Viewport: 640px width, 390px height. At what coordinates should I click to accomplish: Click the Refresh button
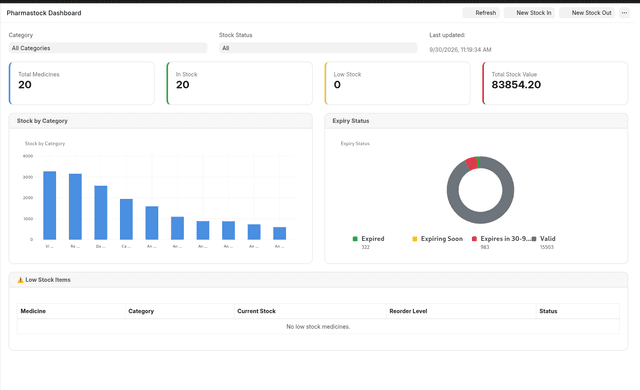coord(481,13)
